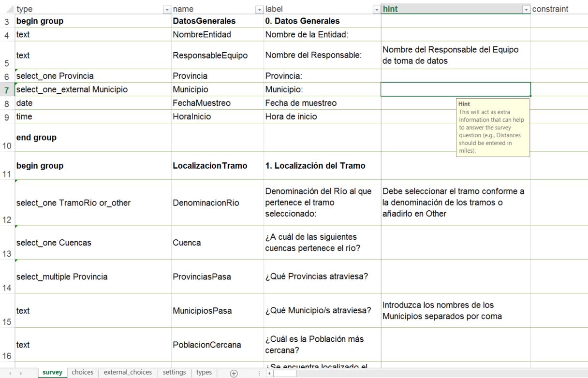Viewport: 588px width, 378px height.
Task: Select 'select_one_external Municipio' cell
Action: click(93, 89)
